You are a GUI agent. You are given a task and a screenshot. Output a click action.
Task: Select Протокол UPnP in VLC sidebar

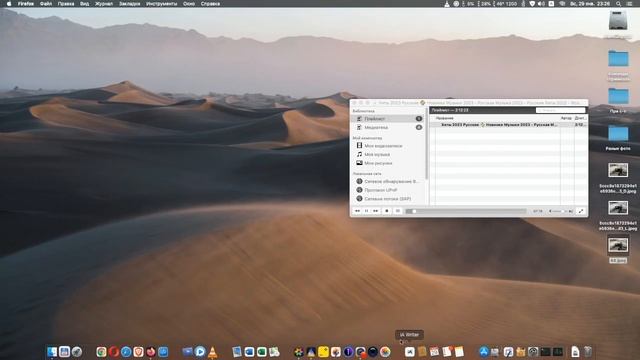click(x=387, y=190)
